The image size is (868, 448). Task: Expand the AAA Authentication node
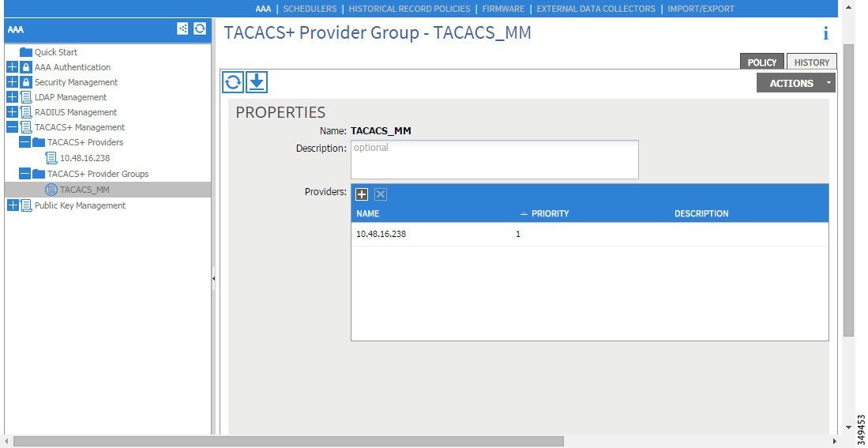(x=12, y=67)
